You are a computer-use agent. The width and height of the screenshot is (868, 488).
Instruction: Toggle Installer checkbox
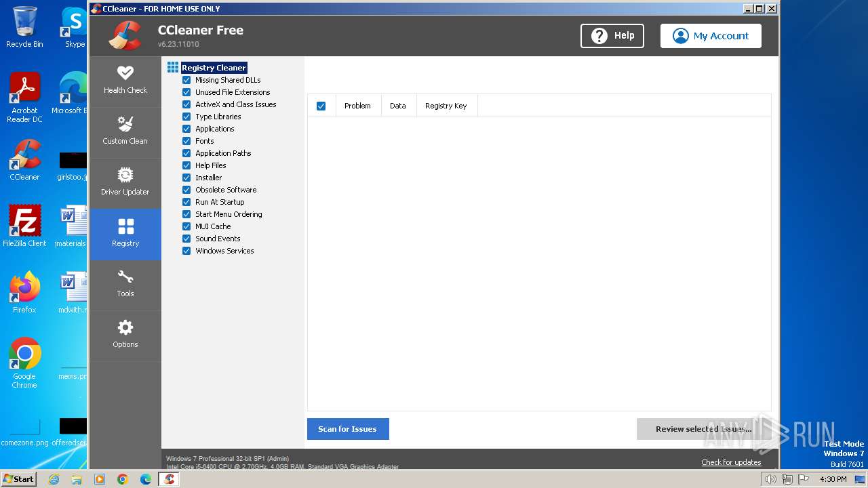point(186,178)
